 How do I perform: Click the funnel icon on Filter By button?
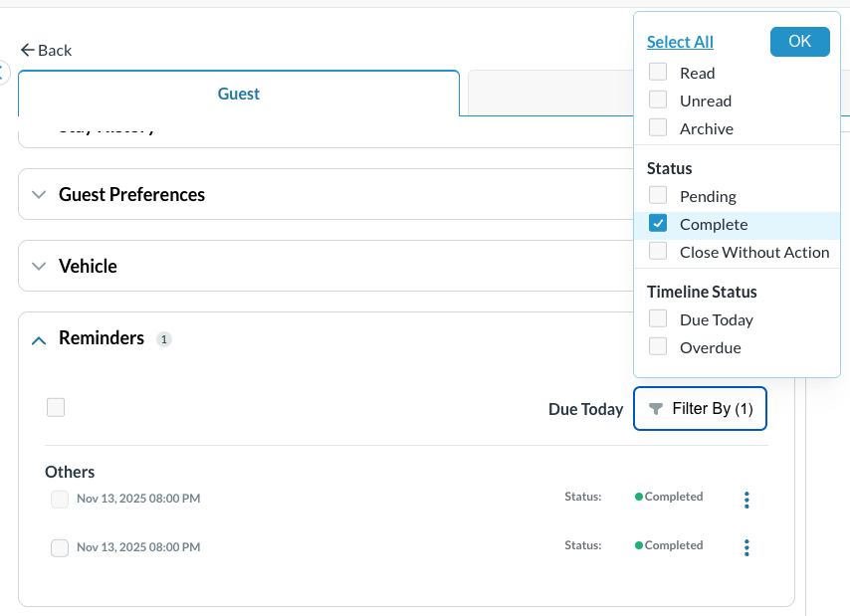[x=656, y=408]
